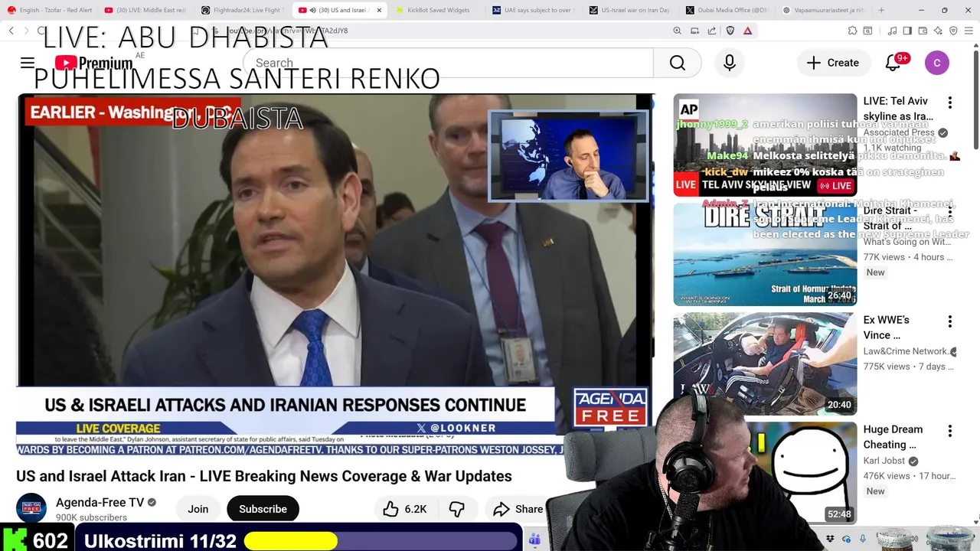The width and height of the screenshot is (980, 551).
Task: Switch to Flightradar24 Live Flight tab
Action: pyautogui.click(x=242, y=10)
